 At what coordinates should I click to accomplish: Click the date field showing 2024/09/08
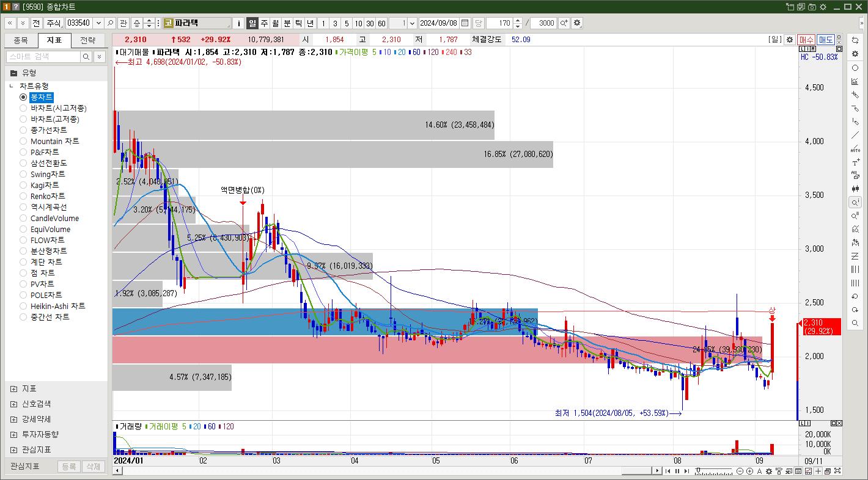(x=439, y=23)
